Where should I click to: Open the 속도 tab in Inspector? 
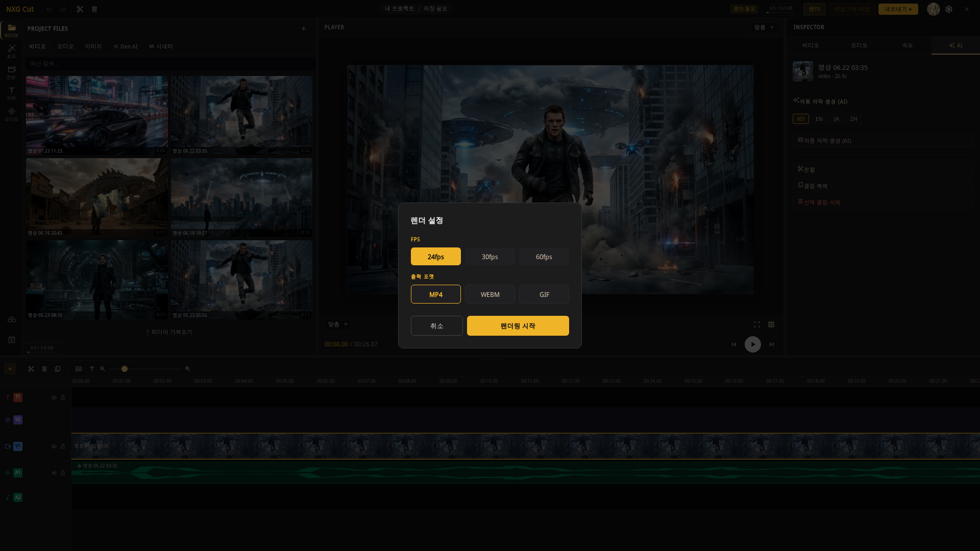tap(908, 45)
